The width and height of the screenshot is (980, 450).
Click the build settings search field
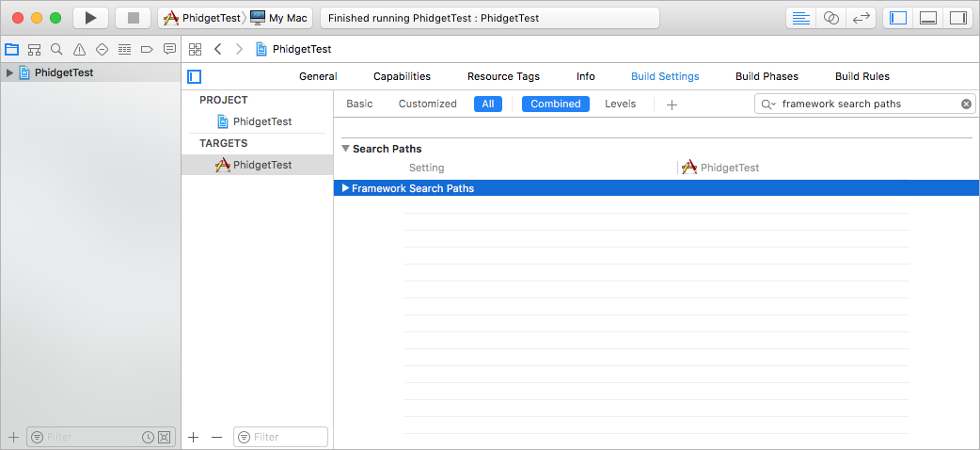(x=865, y=104)
